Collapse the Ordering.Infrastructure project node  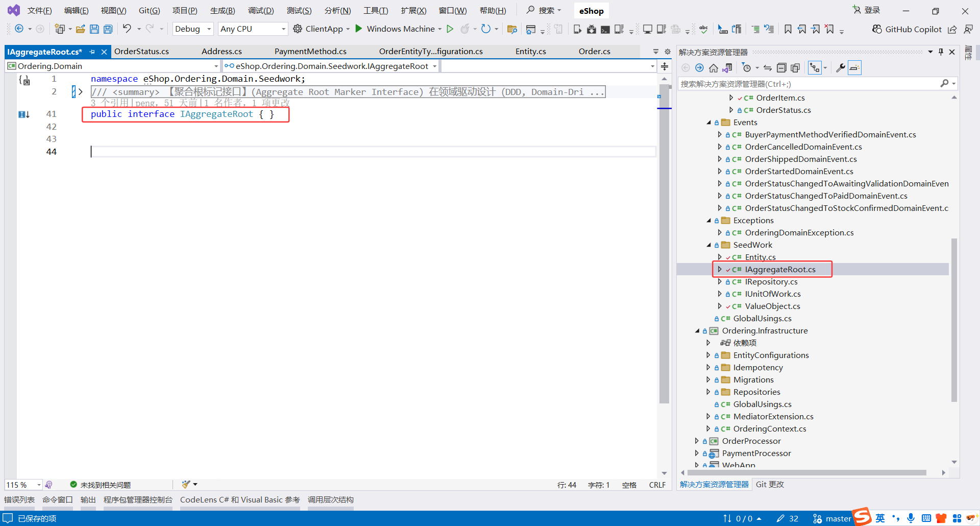(697, 331)
